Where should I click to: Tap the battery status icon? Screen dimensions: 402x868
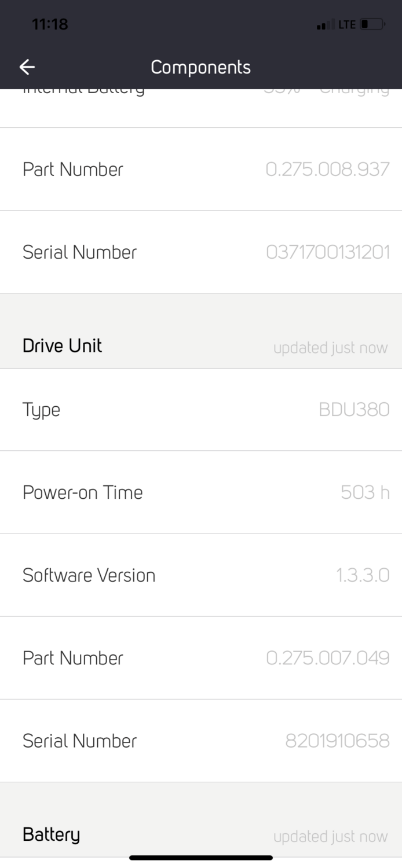[x=372, y=25]
